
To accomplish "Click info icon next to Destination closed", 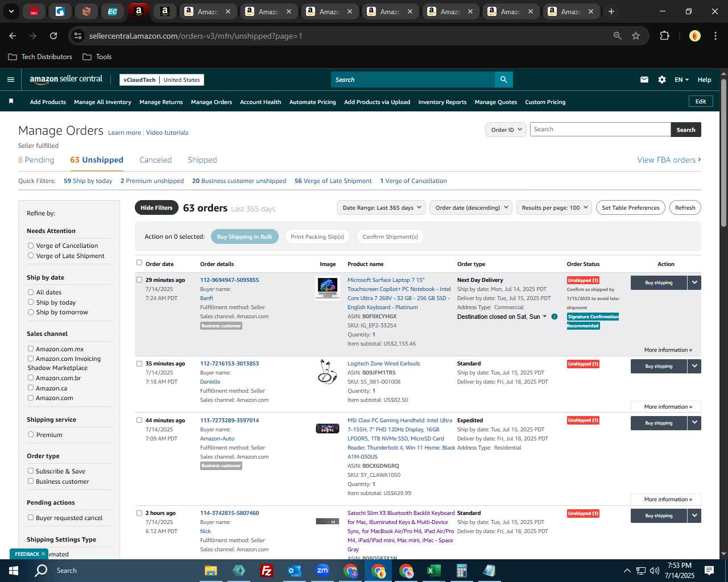I will [554, 317].
